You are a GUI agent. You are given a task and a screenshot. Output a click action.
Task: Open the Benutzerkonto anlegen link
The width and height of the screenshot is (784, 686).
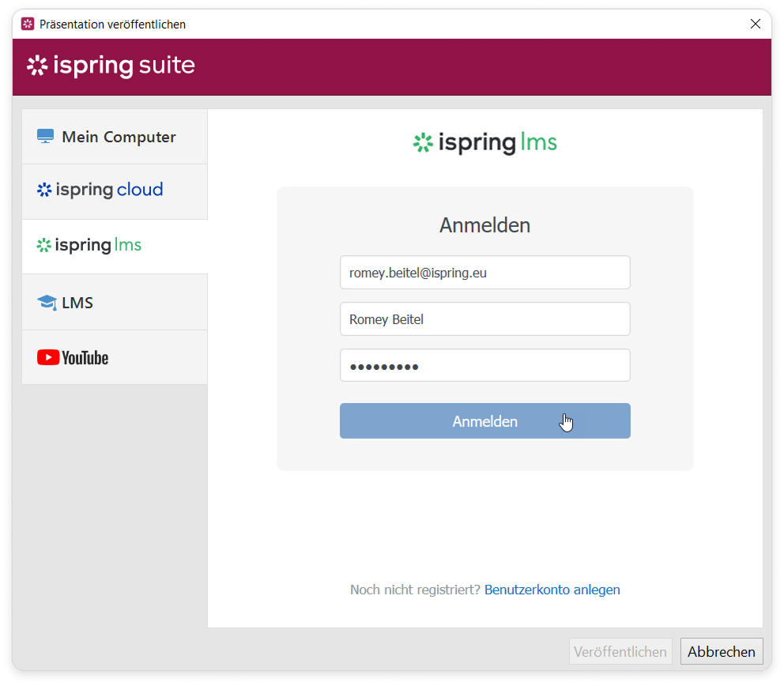coord(552,590)
